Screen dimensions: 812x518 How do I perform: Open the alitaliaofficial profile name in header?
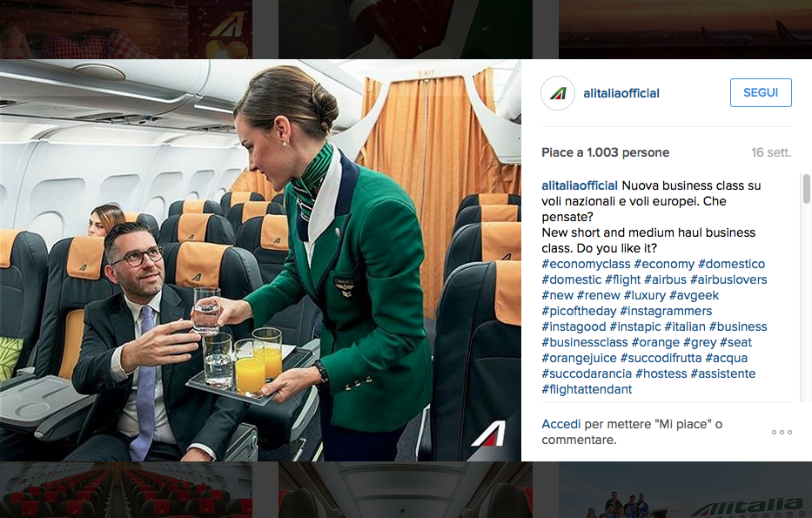621,93
